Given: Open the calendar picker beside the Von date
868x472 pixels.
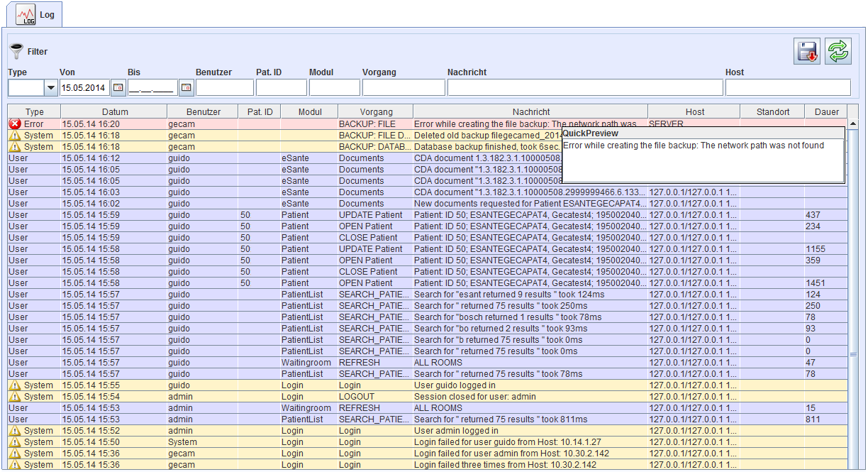Looking at the screenshot, I should click(x=118, y=87).
